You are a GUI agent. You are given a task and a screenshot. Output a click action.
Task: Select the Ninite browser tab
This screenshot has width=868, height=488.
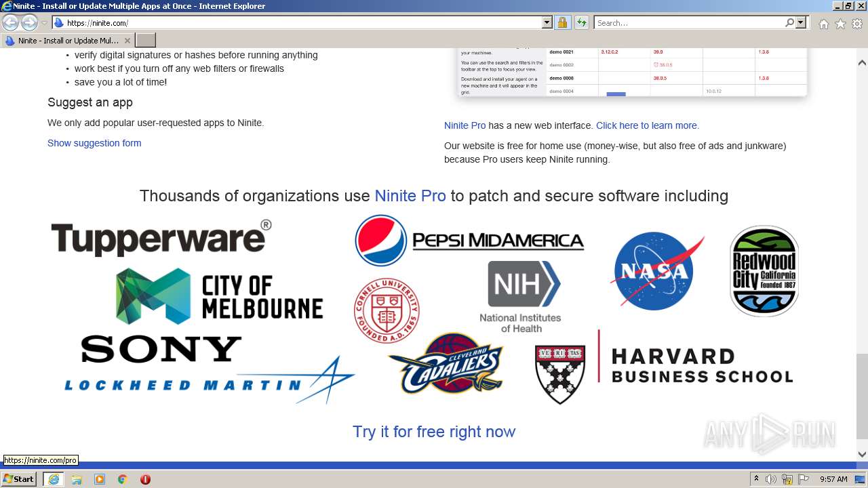tap(68, 41)
